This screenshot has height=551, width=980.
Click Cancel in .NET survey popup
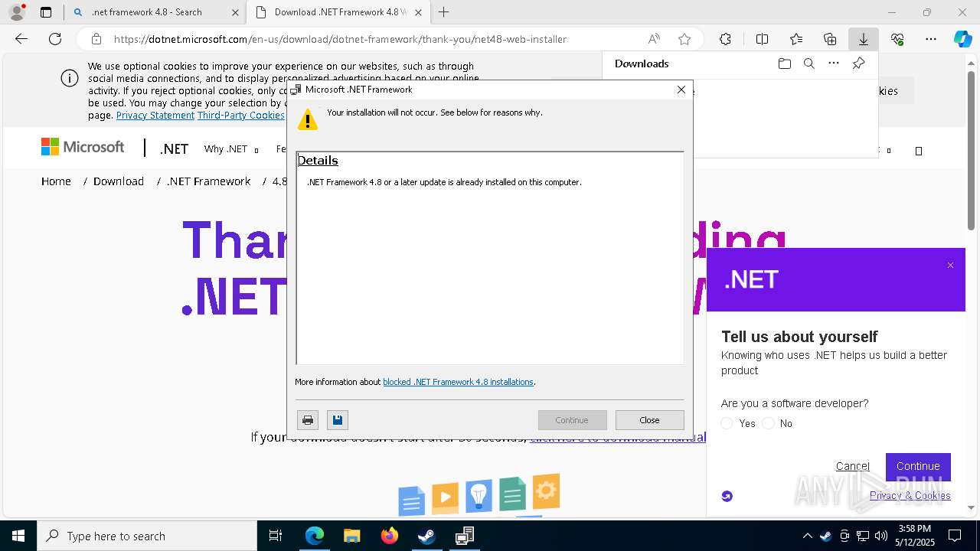coord(852,466)
